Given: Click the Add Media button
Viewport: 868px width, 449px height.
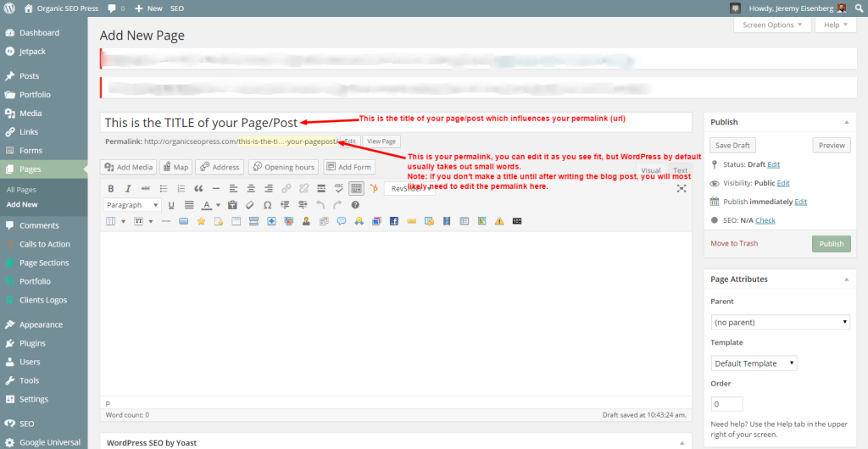Looking at the screenshot, I should click(129, 167).
